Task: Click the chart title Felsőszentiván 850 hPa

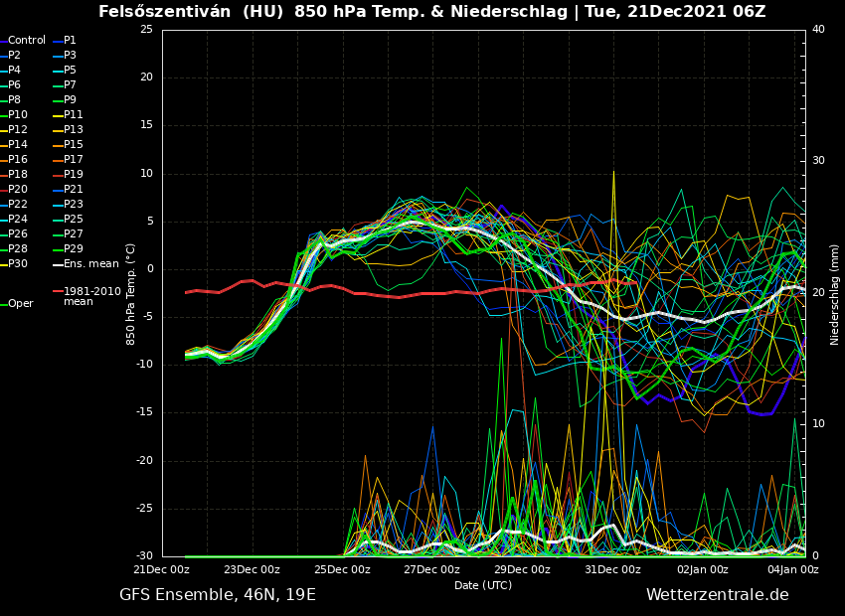Action: tap(431, 12)
